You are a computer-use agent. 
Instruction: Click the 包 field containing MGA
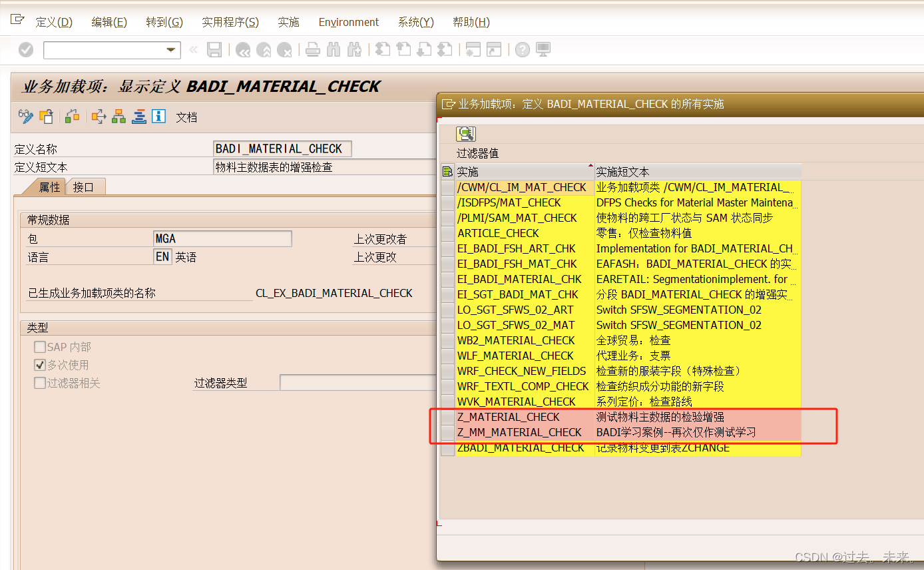coord(222,238)
